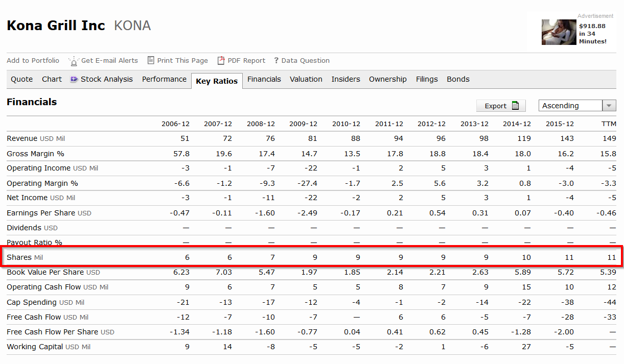Click the spreadsheet icon on Export button
Viewport: 624px width, 364px height.
pos(515,106)
